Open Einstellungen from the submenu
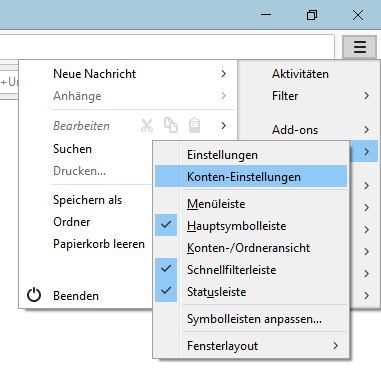The width and height of the screenshot is (381, 382). click(251, 155)
